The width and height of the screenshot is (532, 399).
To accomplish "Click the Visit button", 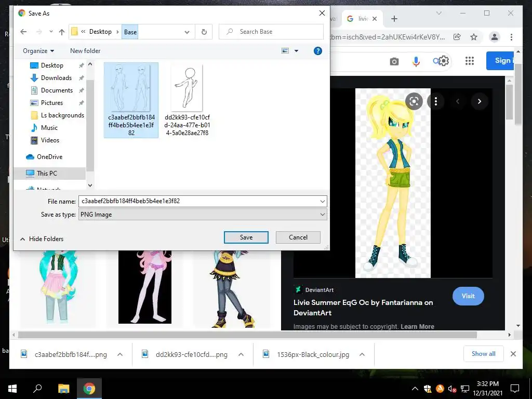I will [468, 296].
